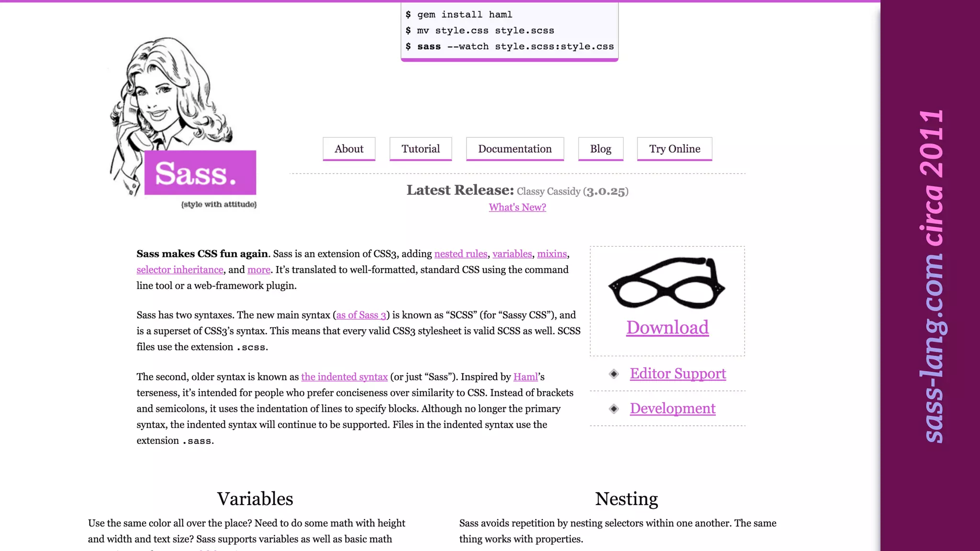Open the Blog tab
980x551 pixels.
click(x=601, y=149)
